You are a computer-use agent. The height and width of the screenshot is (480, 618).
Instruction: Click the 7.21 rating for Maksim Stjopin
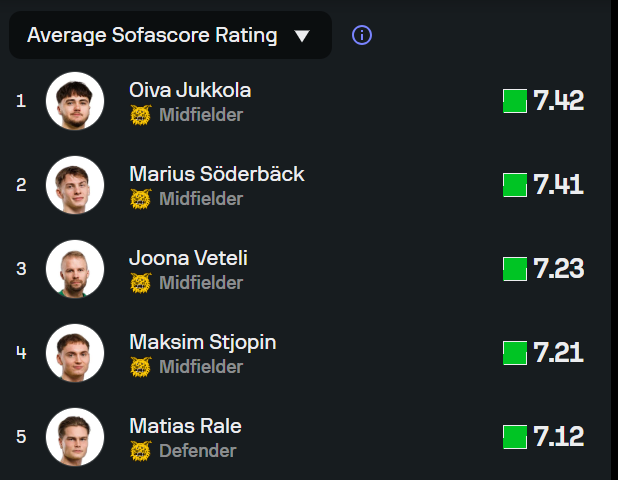tap(558, 353)
